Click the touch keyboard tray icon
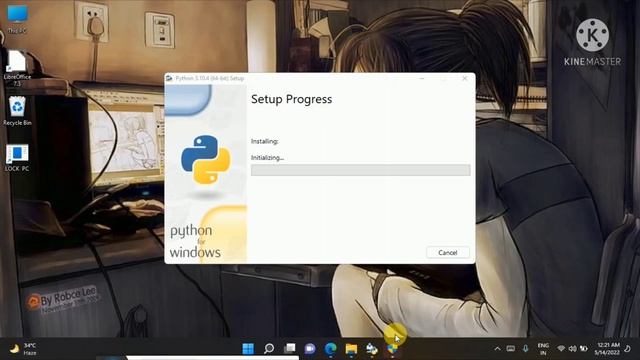The width and height of the screenshot is (640, 360). 511,349
